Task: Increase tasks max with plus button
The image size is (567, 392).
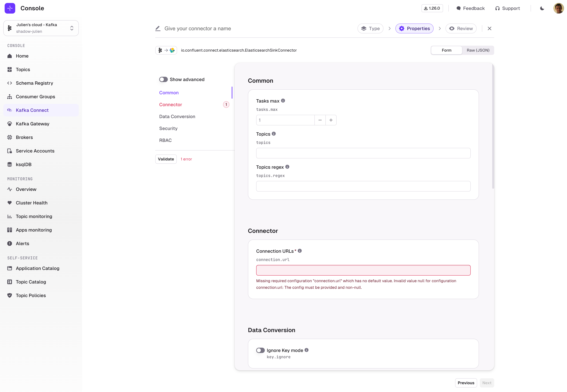Action: (331, 120)
